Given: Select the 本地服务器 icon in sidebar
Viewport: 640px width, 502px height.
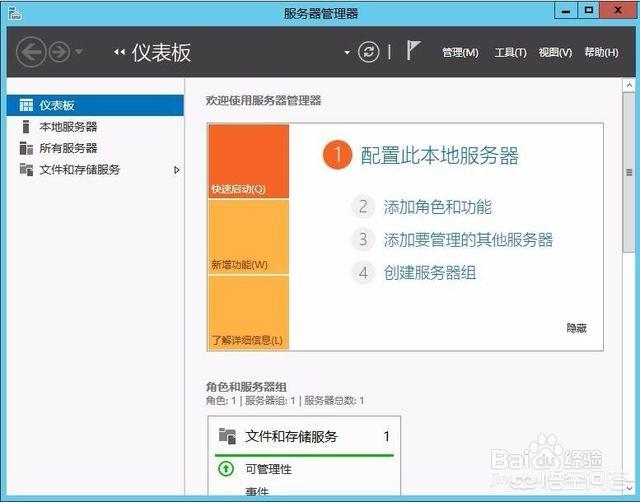Looking at the screenshot, I should pyautogui.click(x=26, y=127).
